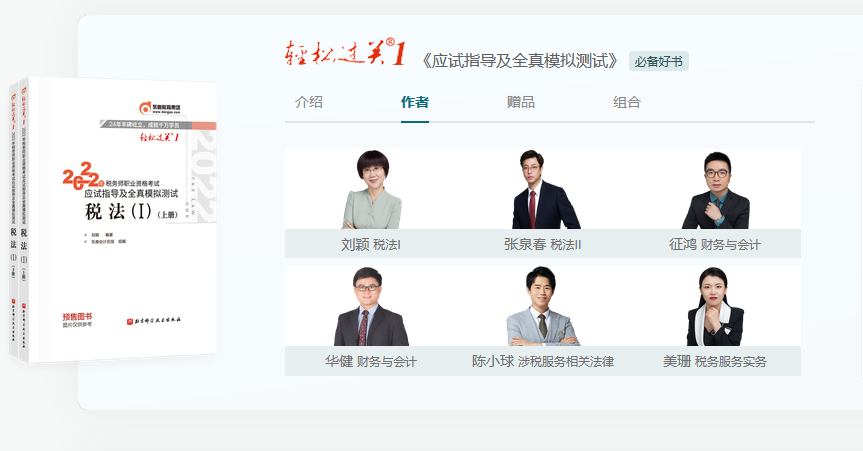The width and height of the screenshot is (863, 451).
Task: Click the caption 陈小球 涉税服务相关法律
Action: click(543, 362)
